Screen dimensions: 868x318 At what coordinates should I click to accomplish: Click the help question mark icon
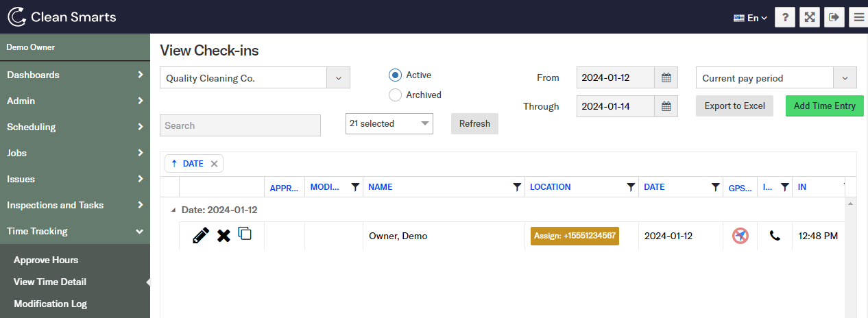point(784,18)
